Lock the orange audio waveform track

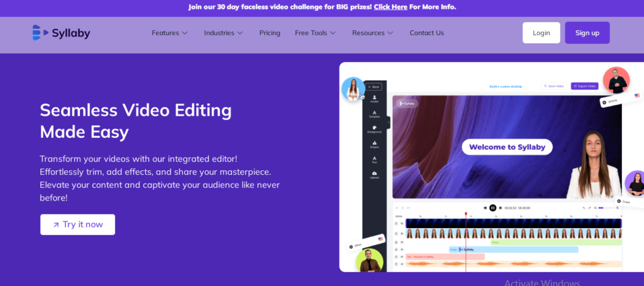[396, 264]
